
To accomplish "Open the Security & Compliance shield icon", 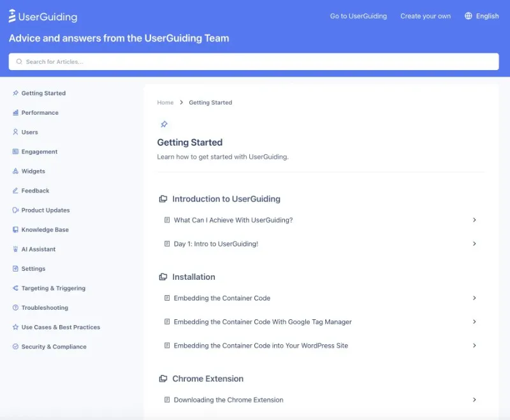I will 15,346.
